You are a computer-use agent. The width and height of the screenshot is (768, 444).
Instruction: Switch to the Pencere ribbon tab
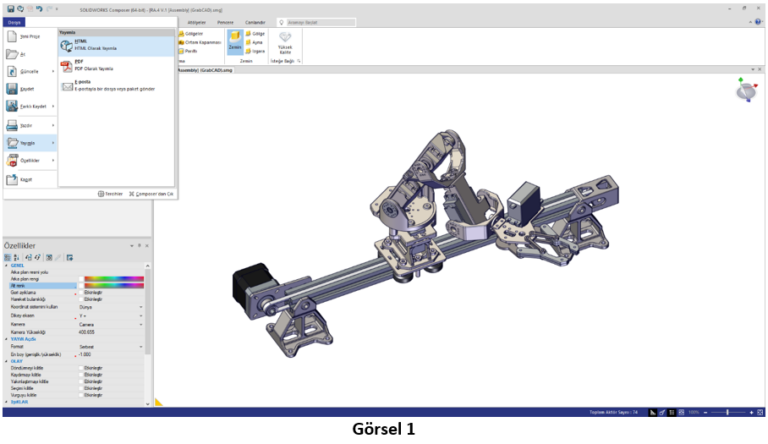[x=226, y=21]
